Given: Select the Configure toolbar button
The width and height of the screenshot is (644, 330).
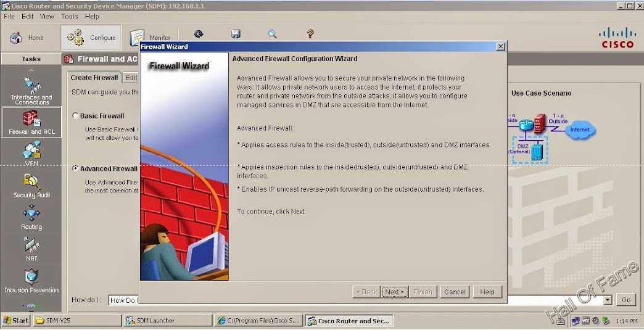Looking at the screenshot, I should (x=91, y=38).
